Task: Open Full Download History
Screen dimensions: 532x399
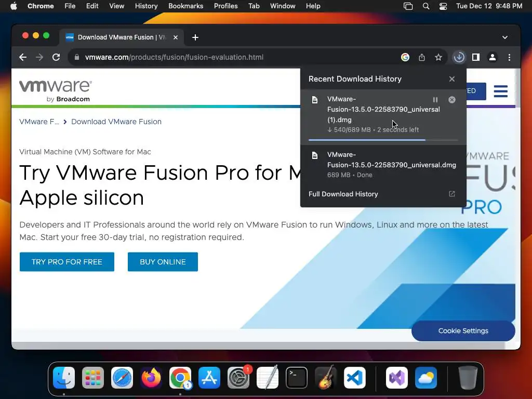Action: (383, 194)
